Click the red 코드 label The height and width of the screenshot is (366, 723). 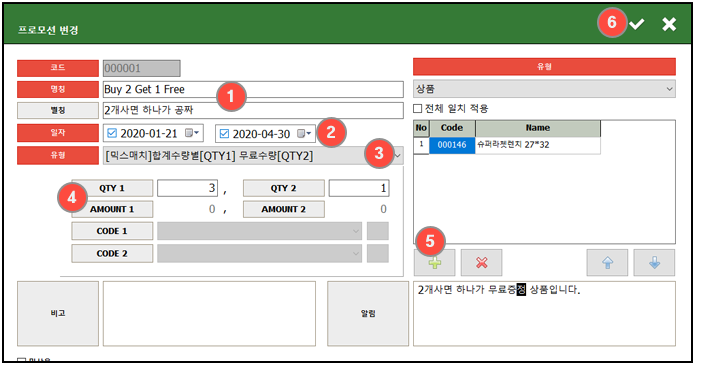pyautogui.click(x=58, y=68)
